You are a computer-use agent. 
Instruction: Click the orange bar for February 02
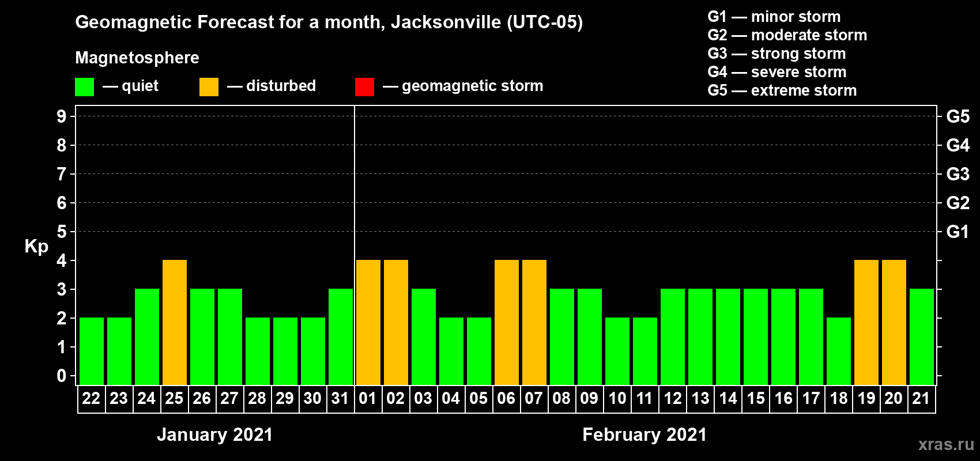tap(396, 322)
